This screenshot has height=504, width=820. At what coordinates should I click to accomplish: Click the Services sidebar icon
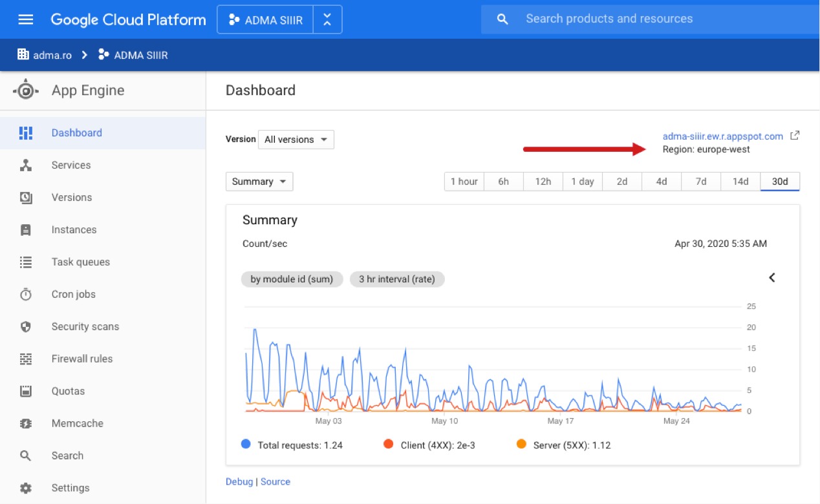tap(26, 165)
